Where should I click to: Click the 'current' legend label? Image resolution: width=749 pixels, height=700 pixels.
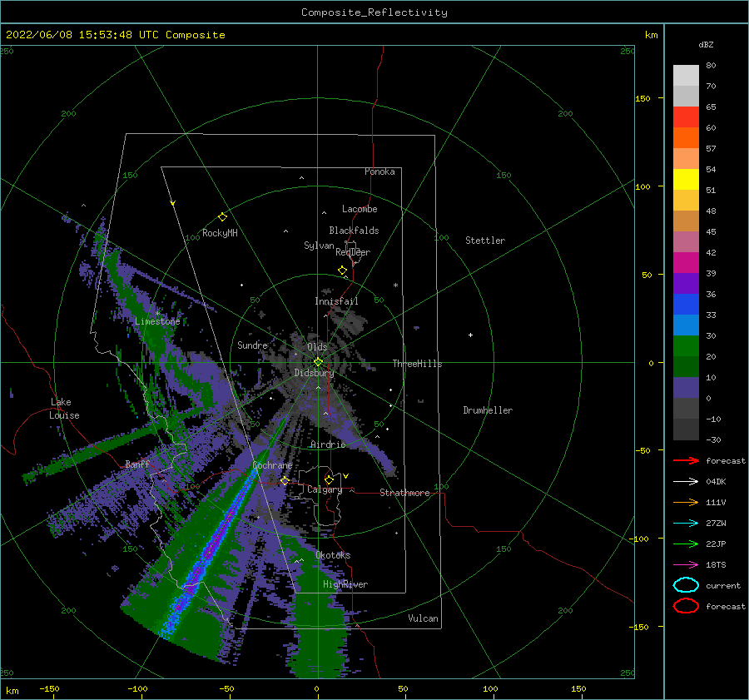click(x=723, y=585)
